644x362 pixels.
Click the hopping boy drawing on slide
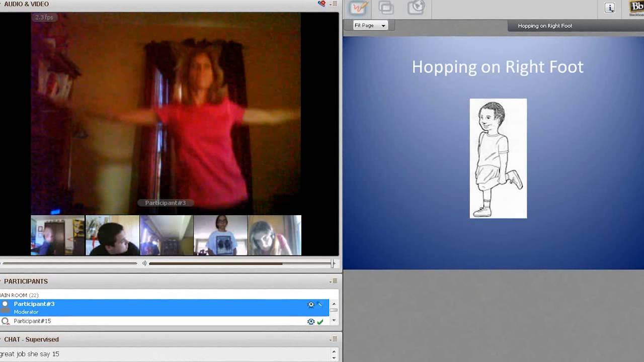coord(498,158)
